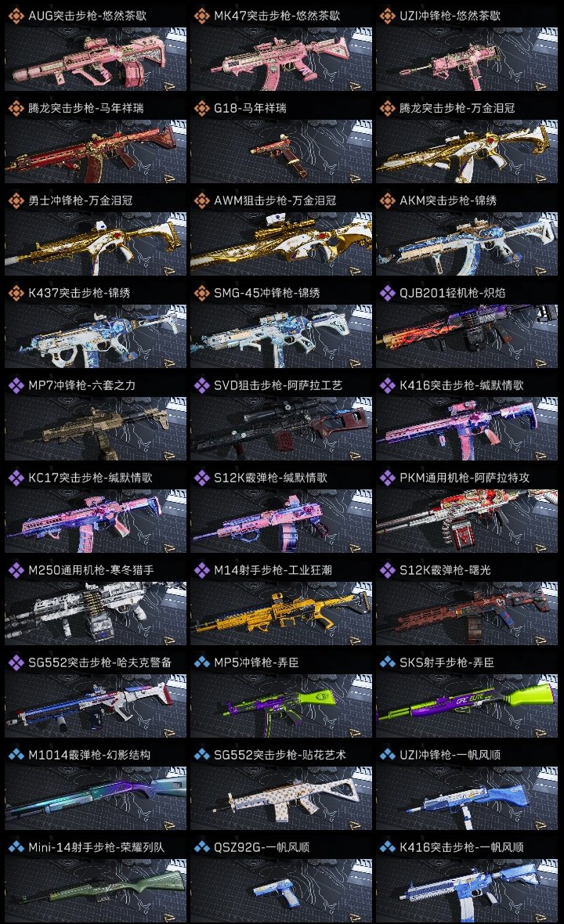Select the yellow M14 工业狂潮 rifle thumbnail
564x924 pixels.
(x=281, y=613)
